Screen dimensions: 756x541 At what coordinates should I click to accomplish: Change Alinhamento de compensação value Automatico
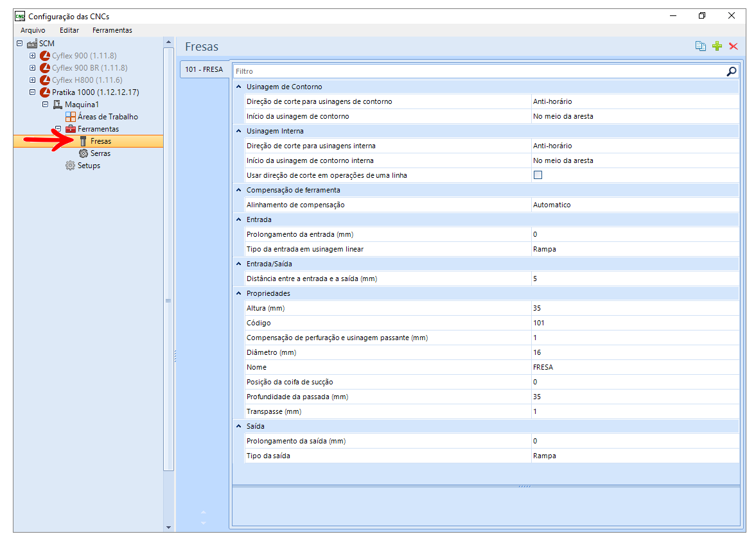(x=635, y=205)
